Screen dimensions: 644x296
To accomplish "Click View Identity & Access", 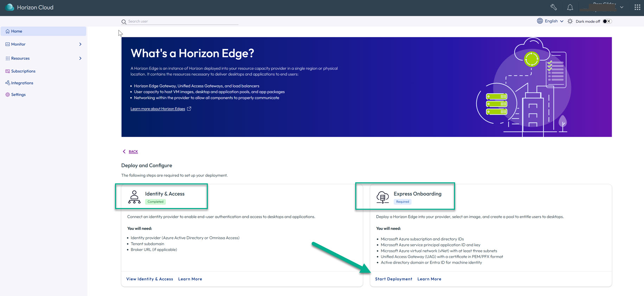I will coord(149,279).
